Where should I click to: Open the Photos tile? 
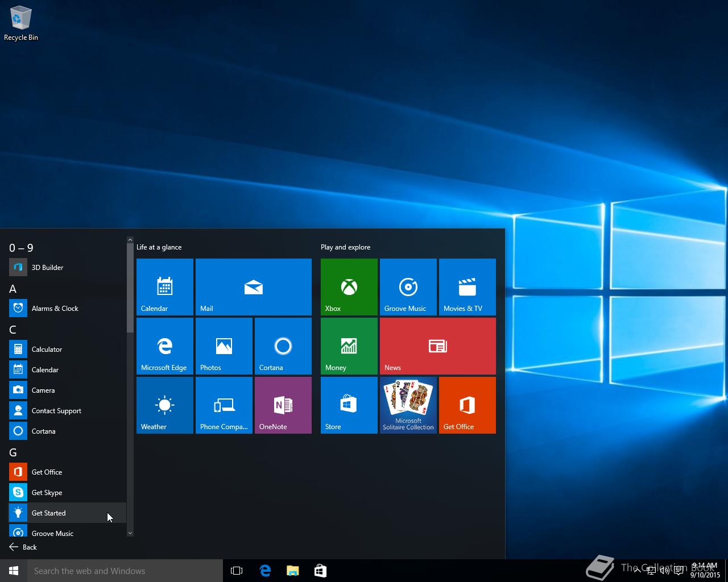224,346
